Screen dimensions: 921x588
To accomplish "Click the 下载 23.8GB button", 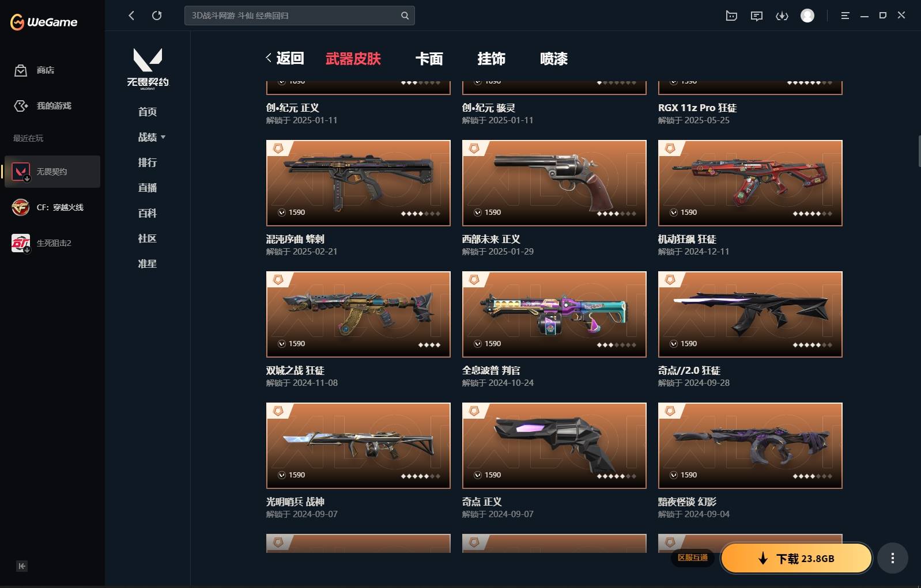I will pos(797,558).
